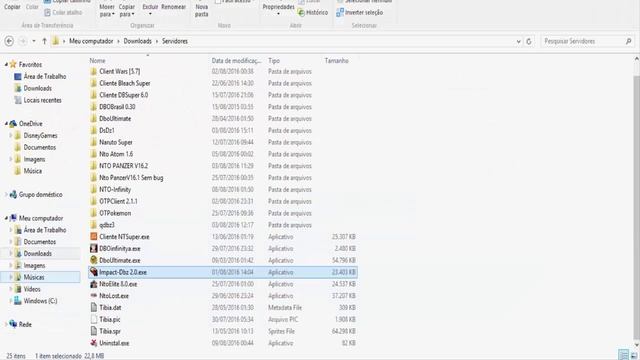Select the Naruto Super folder icon
The height and width of the screenshot is (360, 640).
click(93, 142)
